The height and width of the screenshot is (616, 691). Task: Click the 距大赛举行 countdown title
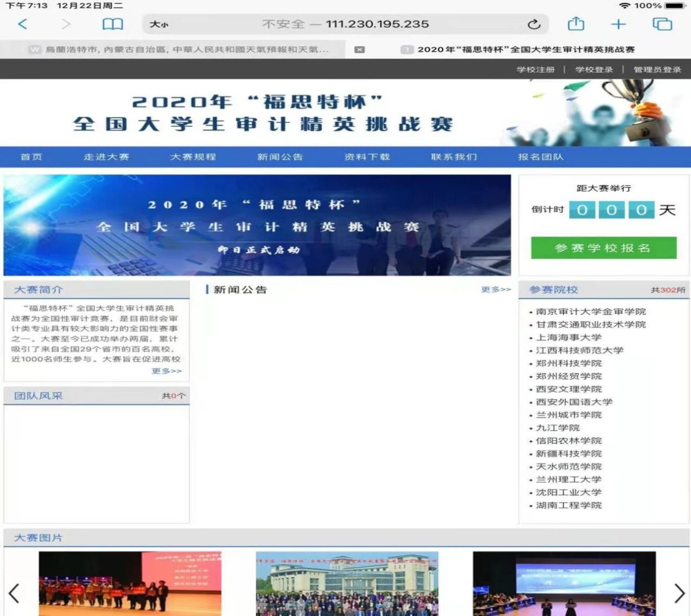[x=604, y=188]
